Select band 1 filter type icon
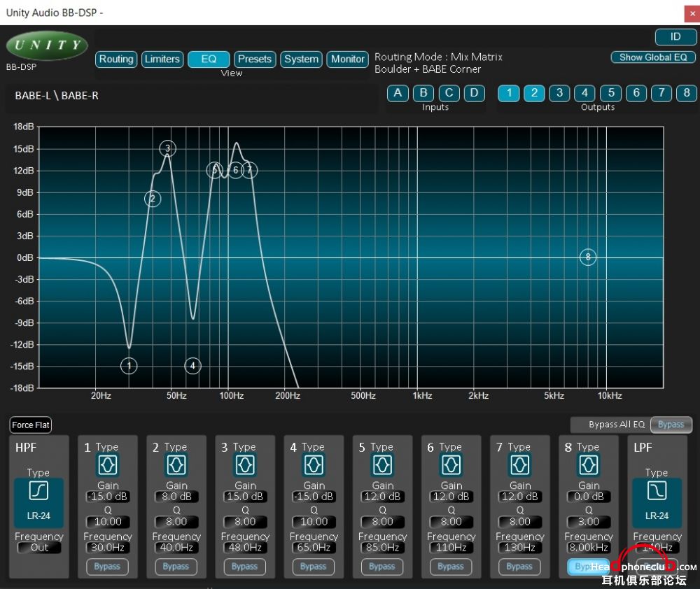Image resolution: width=700 pixels, height=589 pixels. pyautogui.click(x=108, y=465)
